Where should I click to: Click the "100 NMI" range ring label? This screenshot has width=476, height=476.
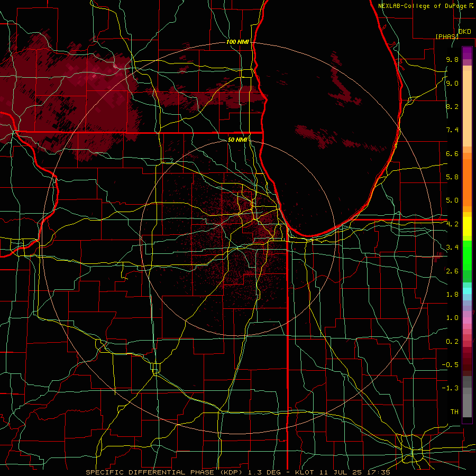[237, 42]
